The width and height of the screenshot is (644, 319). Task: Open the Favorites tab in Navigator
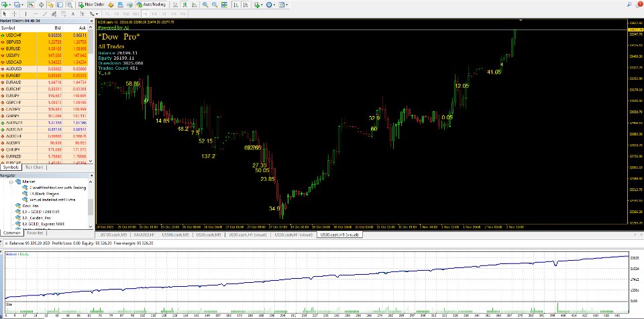(35, 233)
